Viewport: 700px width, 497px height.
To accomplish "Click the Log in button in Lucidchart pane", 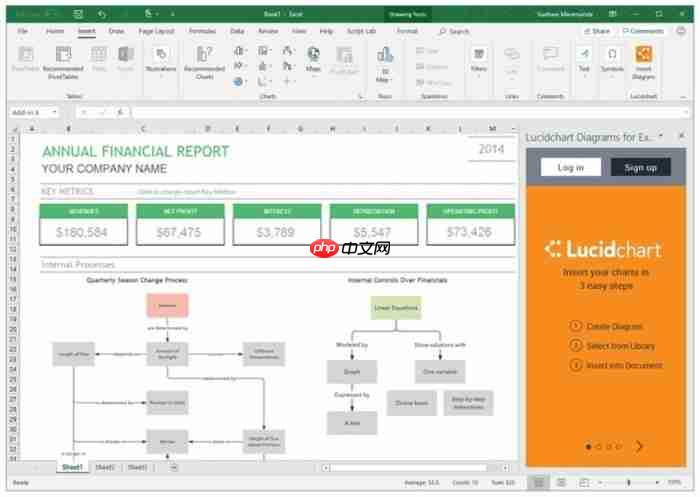I will [x=571, y=167].
